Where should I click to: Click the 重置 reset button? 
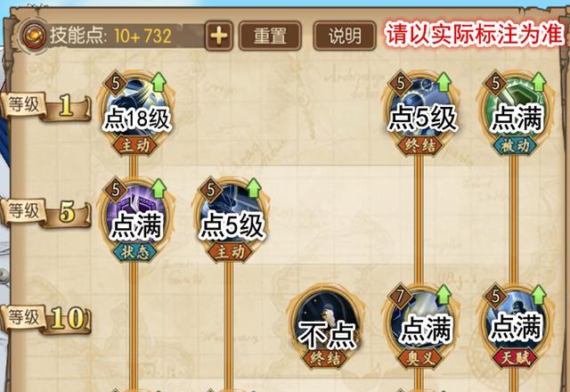tap(270, 36)
